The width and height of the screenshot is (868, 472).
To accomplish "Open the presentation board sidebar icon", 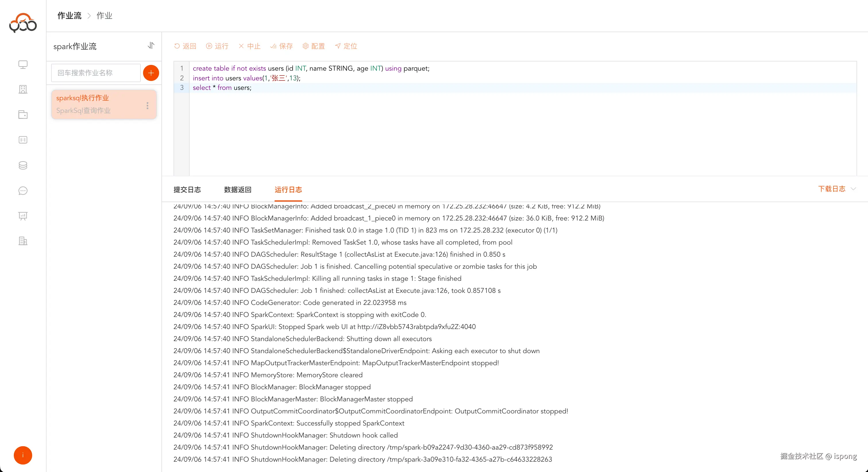I will (x=23, y=216).
